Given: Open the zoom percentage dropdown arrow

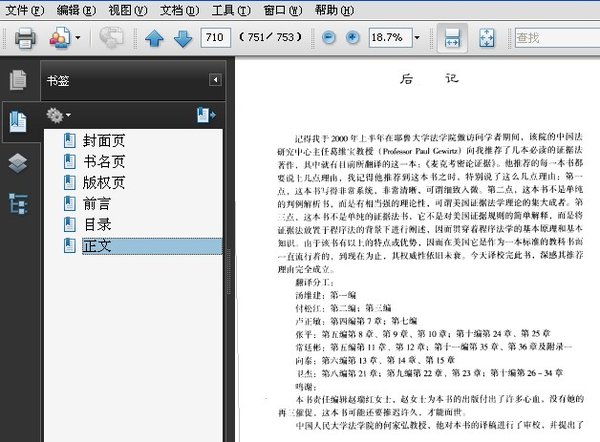Looking at the screenshot, I should click(x=417, y=38).
